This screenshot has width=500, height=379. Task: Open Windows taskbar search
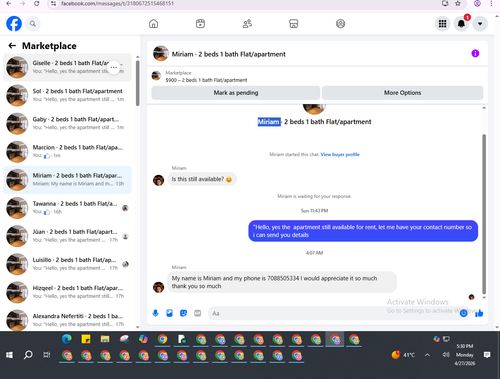(28, 355)
